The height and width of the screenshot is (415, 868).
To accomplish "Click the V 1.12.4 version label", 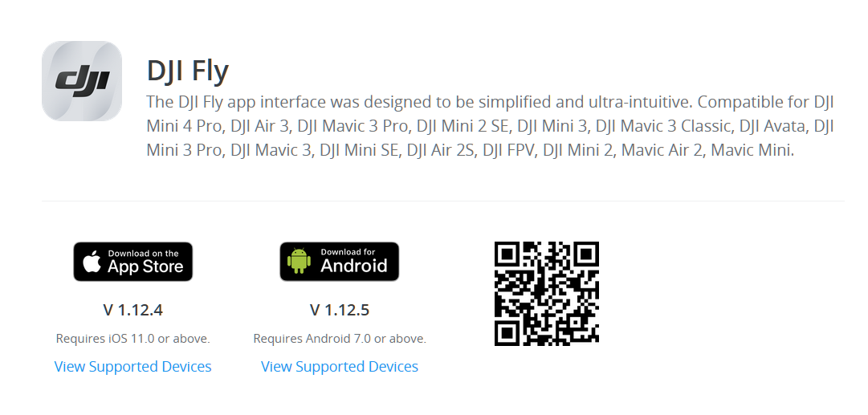I will pos(132,310).
